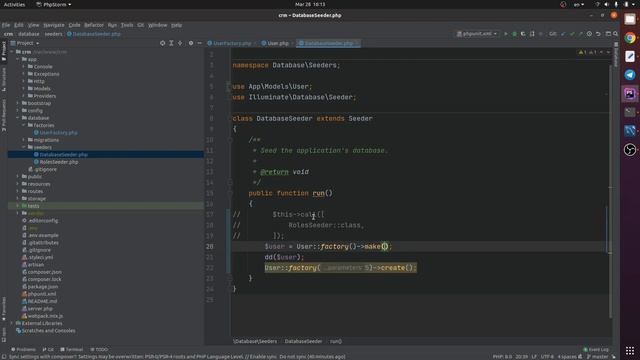Expand all in Project panel
640x360 pixels.
coord(171,43)
